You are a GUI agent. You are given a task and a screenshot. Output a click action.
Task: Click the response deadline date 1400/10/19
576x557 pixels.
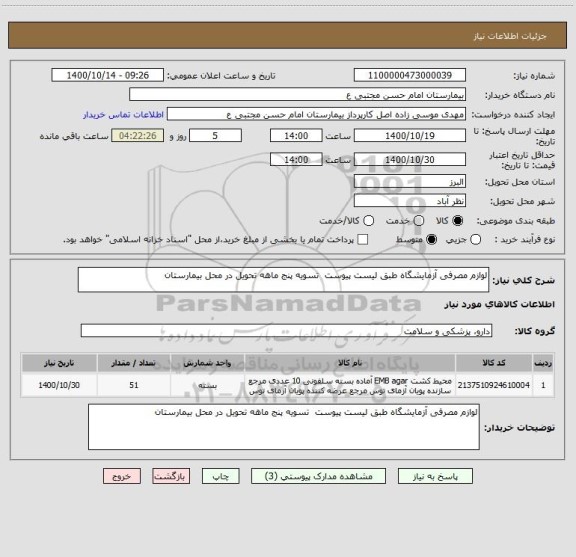pyautogui.click(x=410, y=136)
